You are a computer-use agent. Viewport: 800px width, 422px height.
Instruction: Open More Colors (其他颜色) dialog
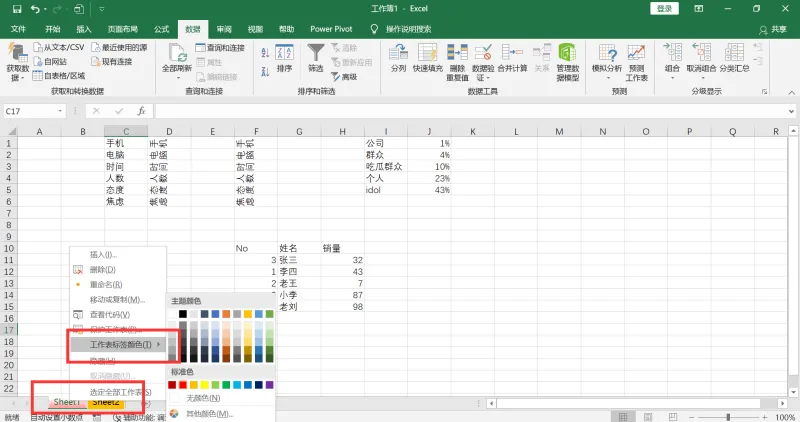tap(221, 414)
